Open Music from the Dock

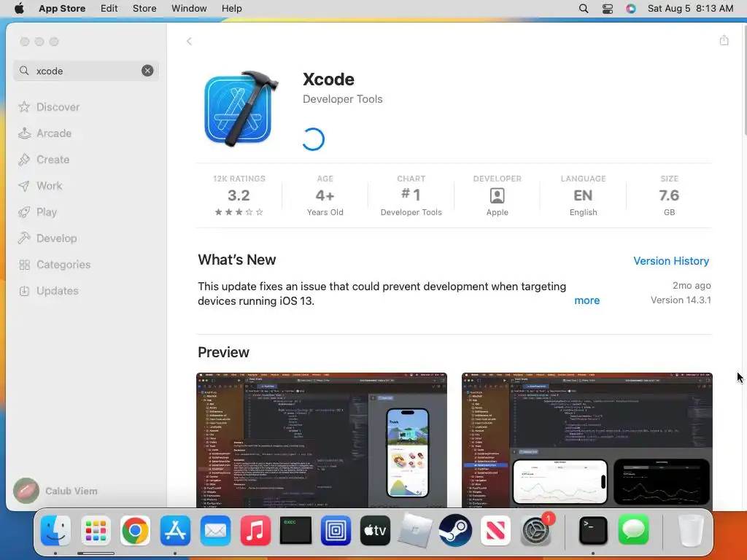(x=255, y=530)
